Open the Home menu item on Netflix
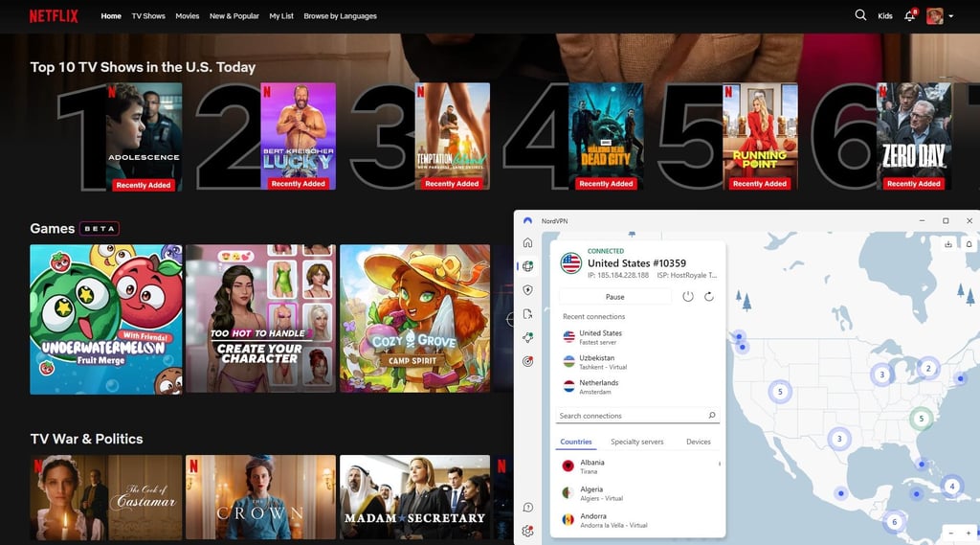Image resolution: width=980 pixels, height=545 pixels. [x=111, y=16]
